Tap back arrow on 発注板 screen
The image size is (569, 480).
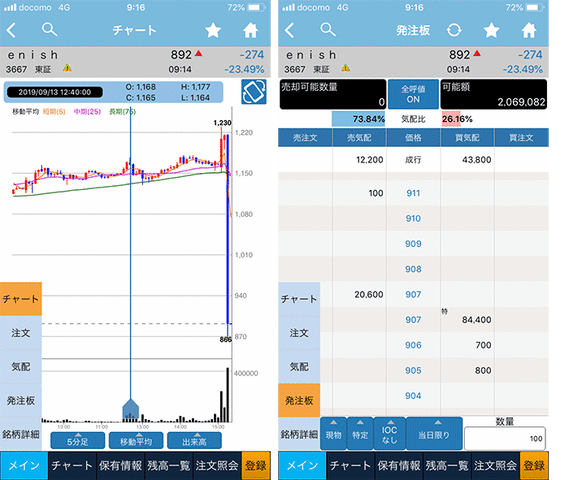(290, 30)
